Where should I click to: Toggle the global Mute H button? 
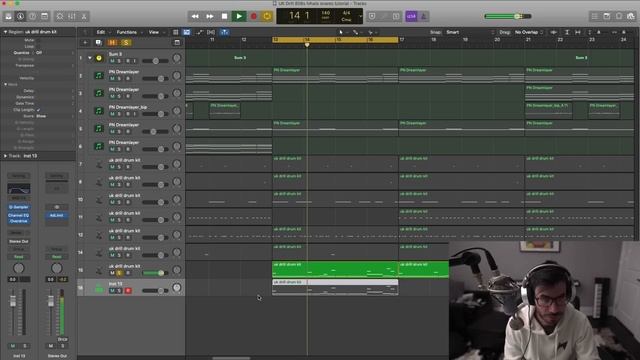pos(112,42)
